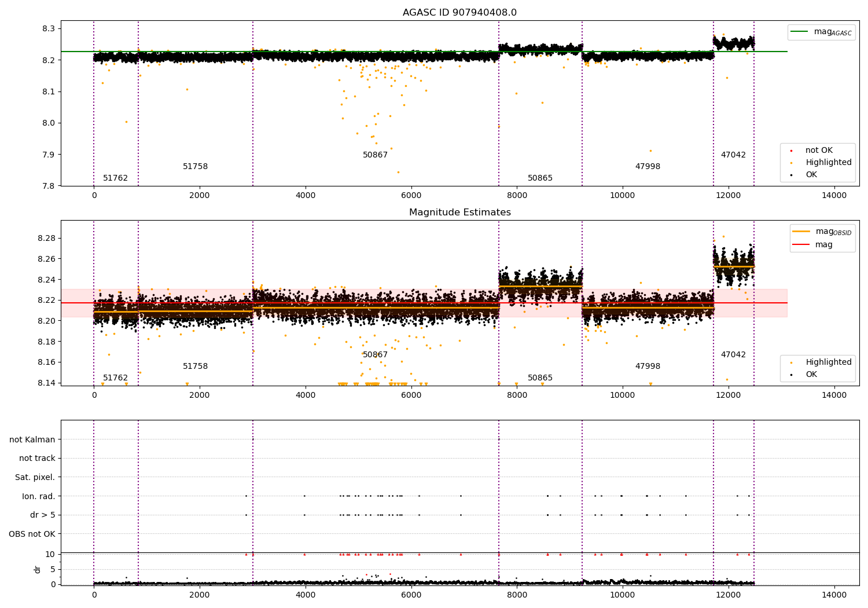Click the 'Ion. rad.' axis label

click(x=39, y=496)
